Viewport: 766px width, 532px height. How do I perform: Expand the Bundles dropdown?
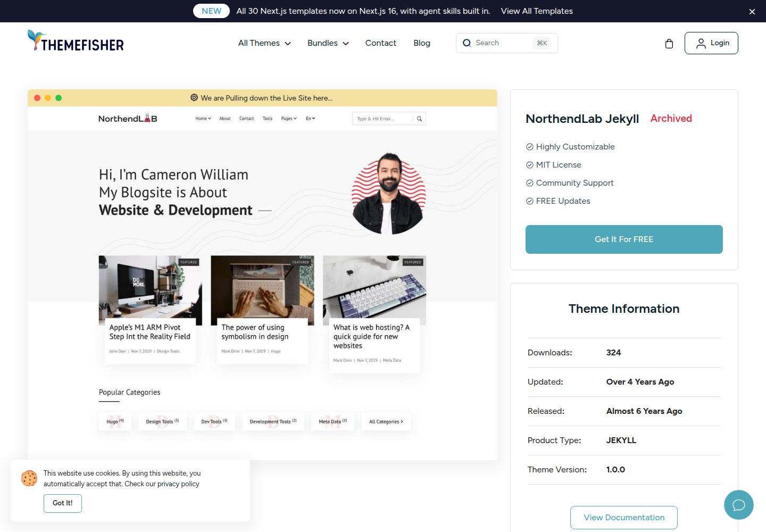pyautogui.click(x=328, y=43)
